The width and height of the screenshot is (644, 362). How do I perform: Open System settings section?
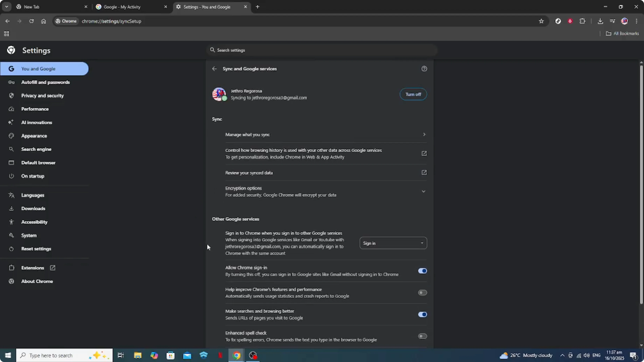[44, 235]
